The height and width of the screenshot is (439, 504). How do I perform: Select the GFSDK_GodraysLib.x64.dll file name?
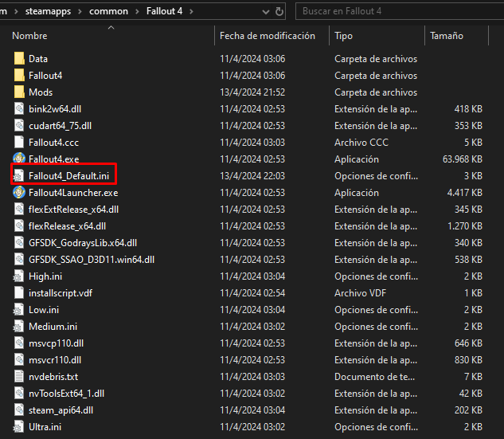[x=83, y=243]
